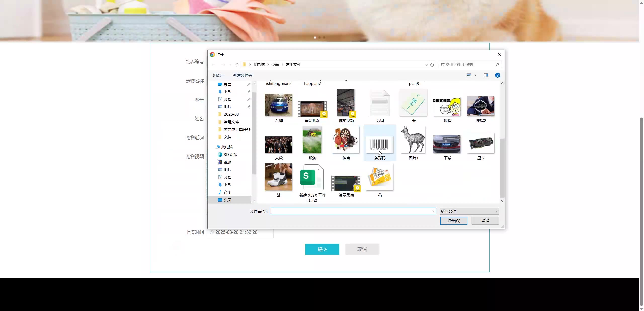The image size is (644, 311).
Task: Select 3D 对象 in the navigation pane
Action: click(x=230, y=154)
